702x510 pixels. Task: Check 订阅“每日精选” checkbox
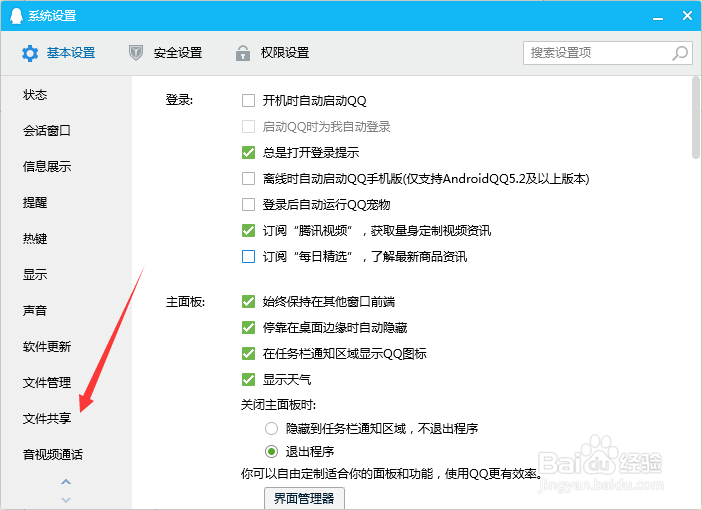(248, 257)
